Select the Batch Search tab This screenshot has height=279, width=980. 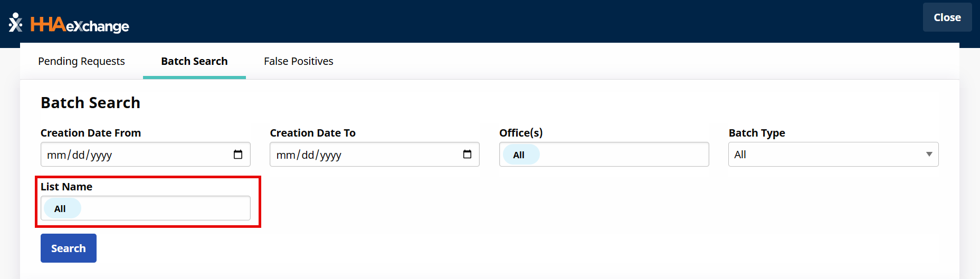pyautogui.click(x=194, y=61)
